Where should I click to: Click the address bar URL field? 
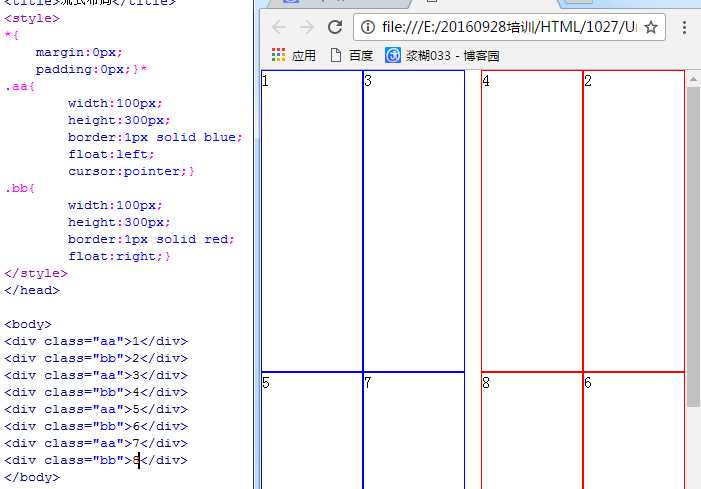pos(509,27)
